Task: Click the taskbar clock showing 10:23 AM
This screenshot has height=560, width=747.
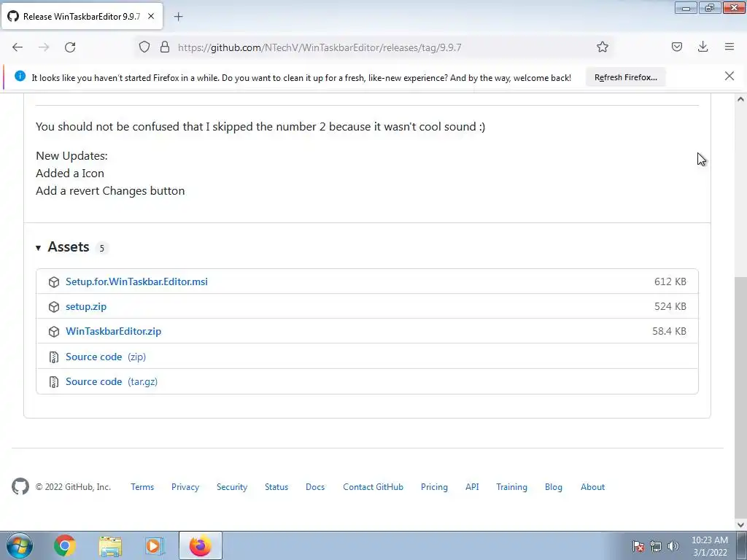Action: [x=709, y=545]
